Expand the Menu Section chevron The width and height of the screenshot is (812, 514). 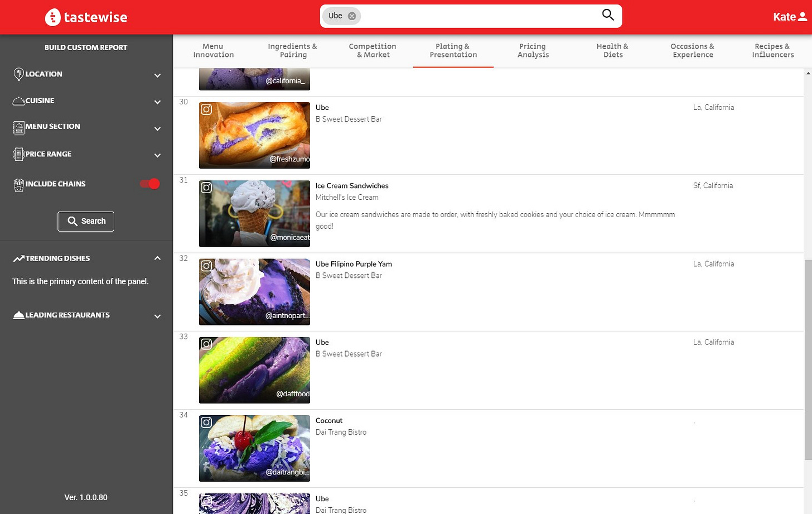157,129
